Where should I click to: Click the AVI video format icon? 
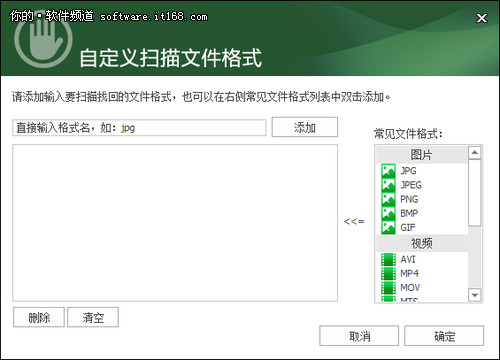[x=388, y=259]
